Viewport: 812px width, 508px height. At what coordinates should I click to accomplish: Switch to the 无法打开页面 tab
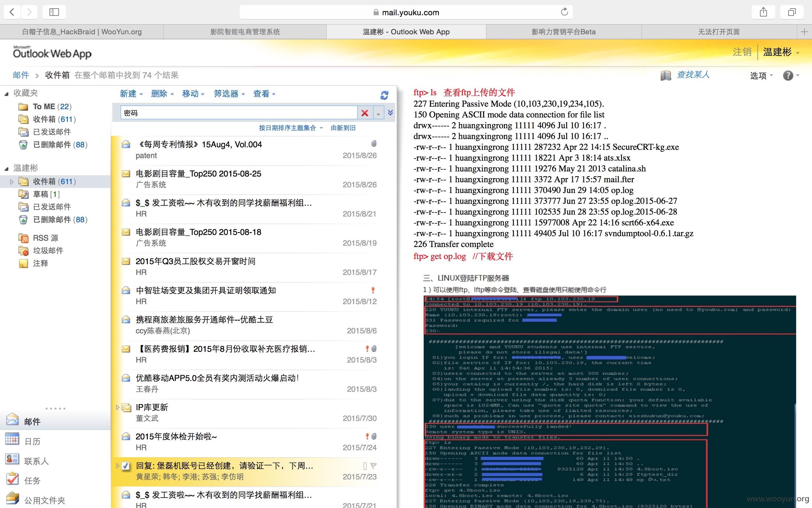pos(719,32)
